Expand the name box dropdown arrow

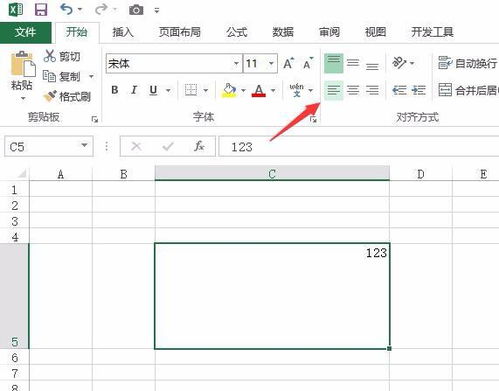[85, 146]
